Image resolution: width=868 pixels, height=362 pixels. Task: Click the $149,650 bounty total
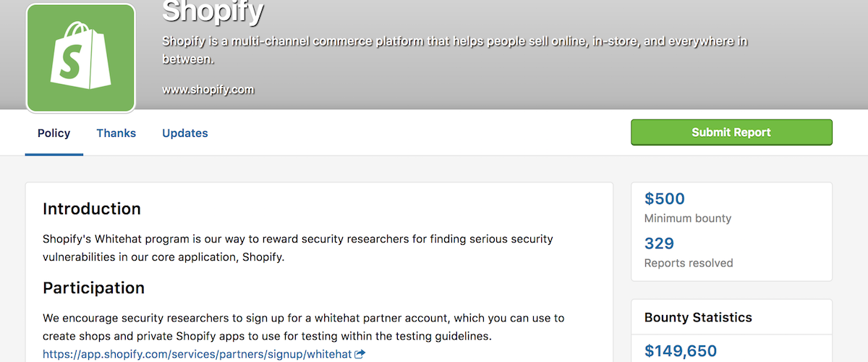tap(681, 352)
